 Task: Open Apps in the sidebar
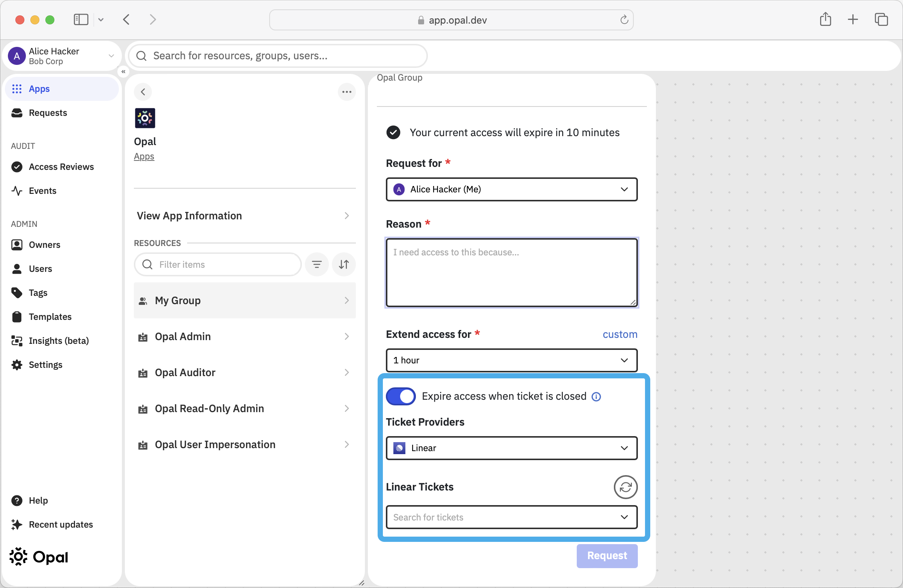point(62,89)
